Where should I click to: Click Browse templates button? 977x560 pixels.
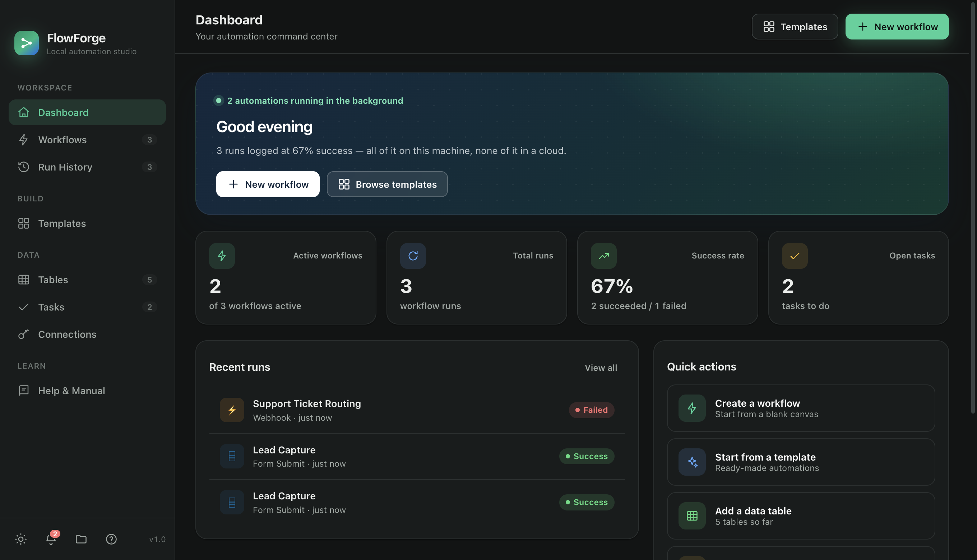point(387,184)
